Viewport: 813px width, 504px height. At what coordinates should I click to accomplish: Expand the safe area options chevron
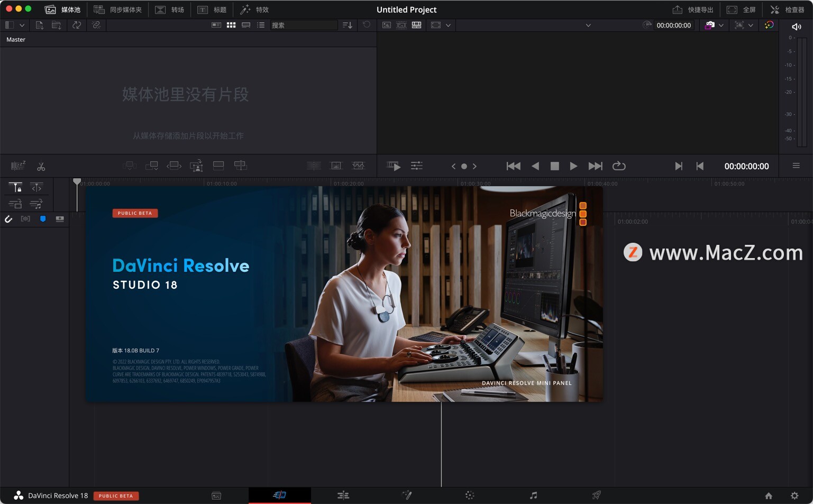coord(448,25)
